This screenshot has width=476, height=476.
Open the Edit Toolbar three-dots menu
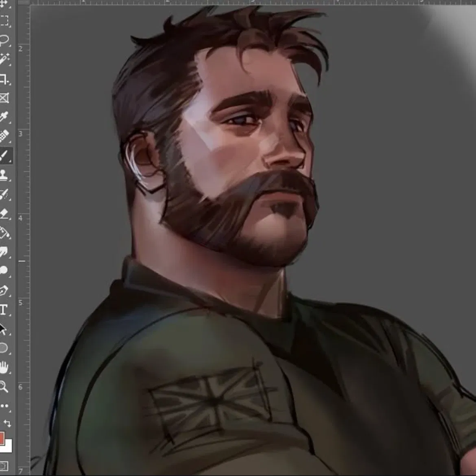coord(4,406)
